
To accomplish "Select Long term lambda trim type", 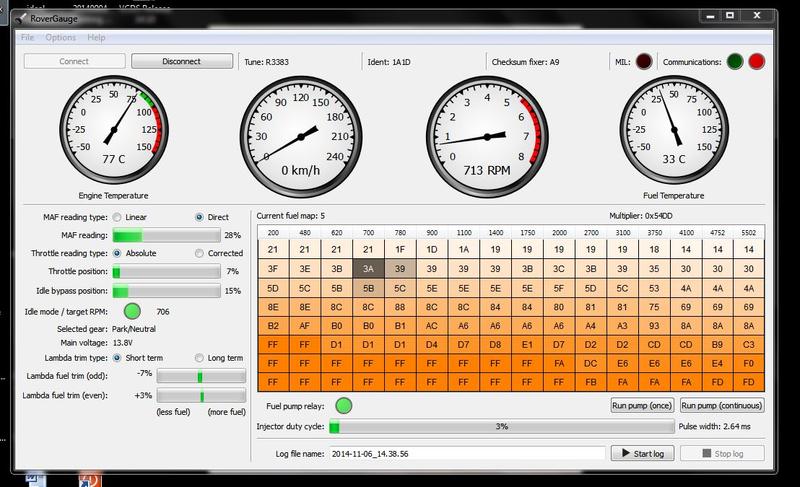I will click(199, 357).
